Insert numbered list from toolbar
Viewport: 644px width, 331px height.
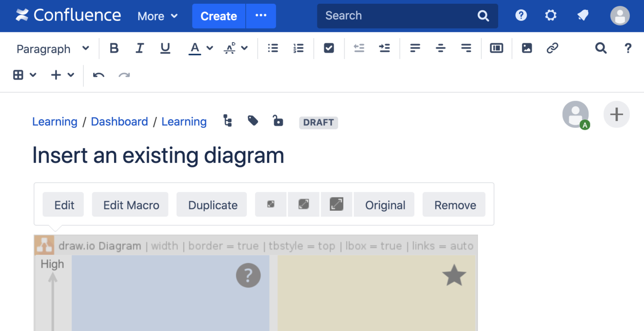299,49
